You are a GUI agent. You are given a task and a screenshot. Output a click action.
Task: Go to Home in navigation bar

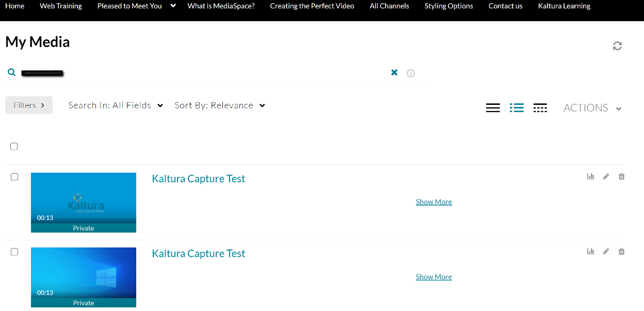(14, 6)
